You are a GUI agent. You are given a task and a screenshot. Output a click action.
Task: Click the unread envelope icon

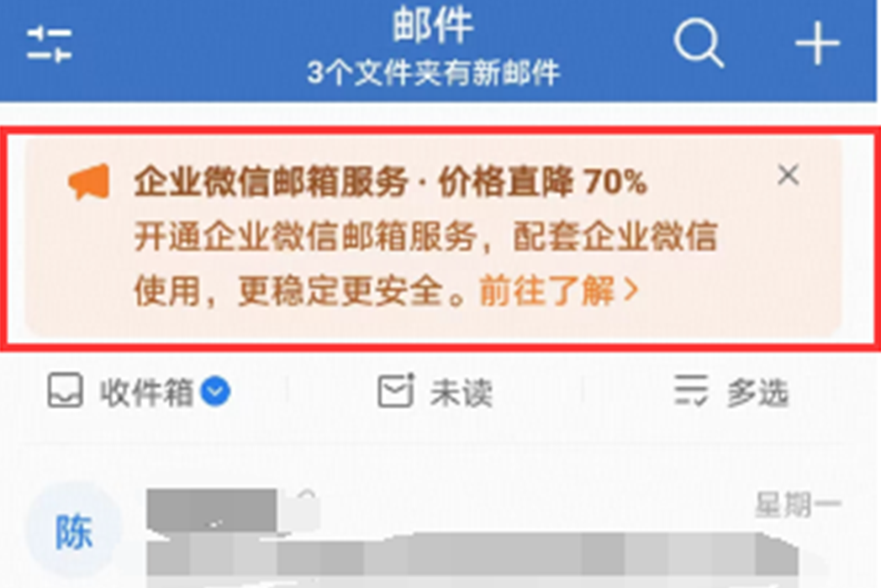tap(396, 391)
